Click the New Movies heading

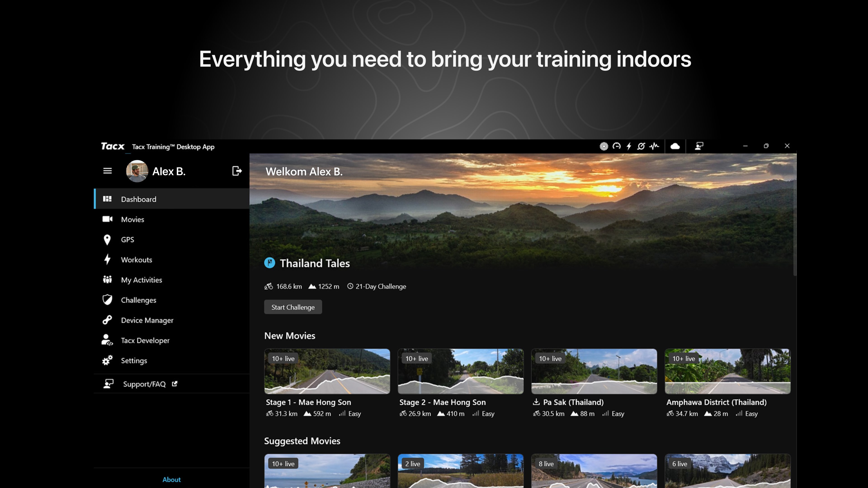pyautogui.click(x=290, y=335)
